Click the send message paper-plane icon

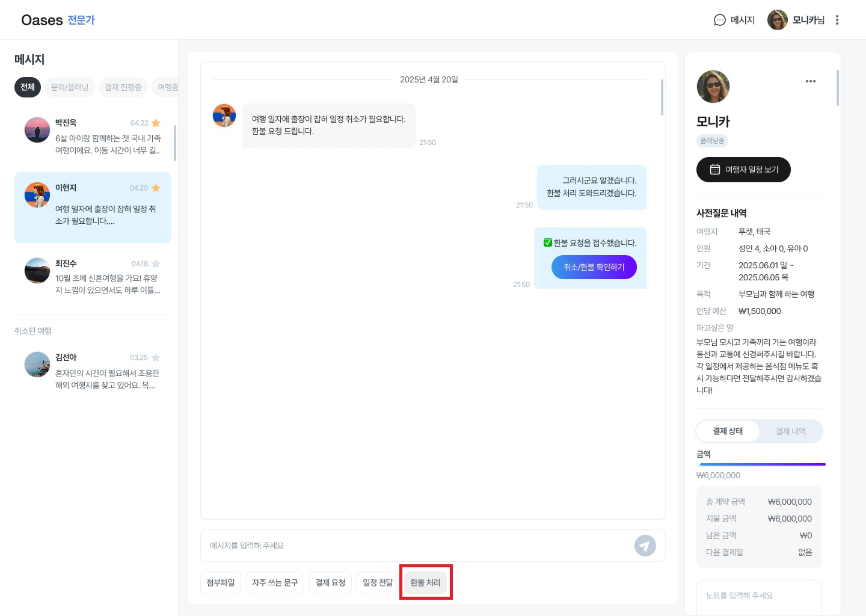click(x=645, y=546)
